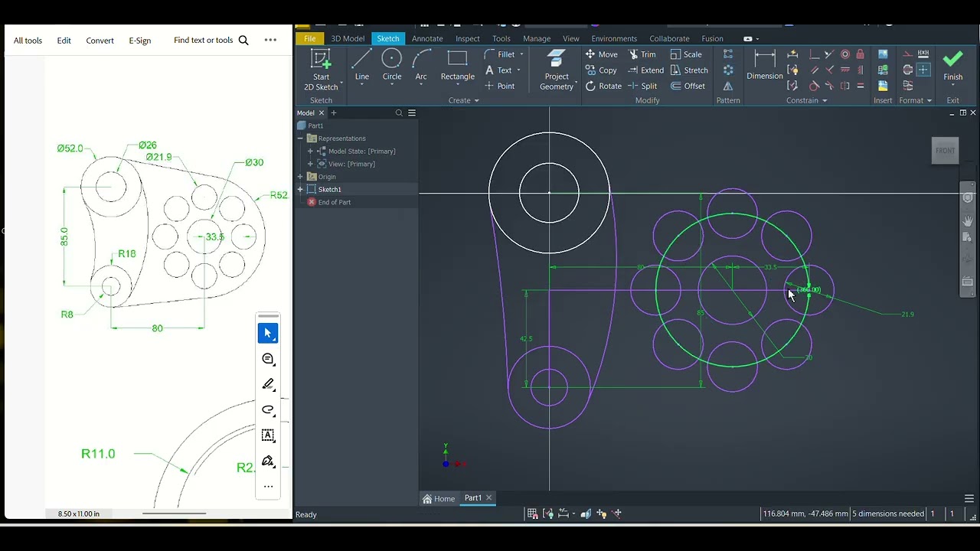The height and width of the screenshot is (551, 980).
Task: Toggle Center Point format option
Action: (923, 70)
